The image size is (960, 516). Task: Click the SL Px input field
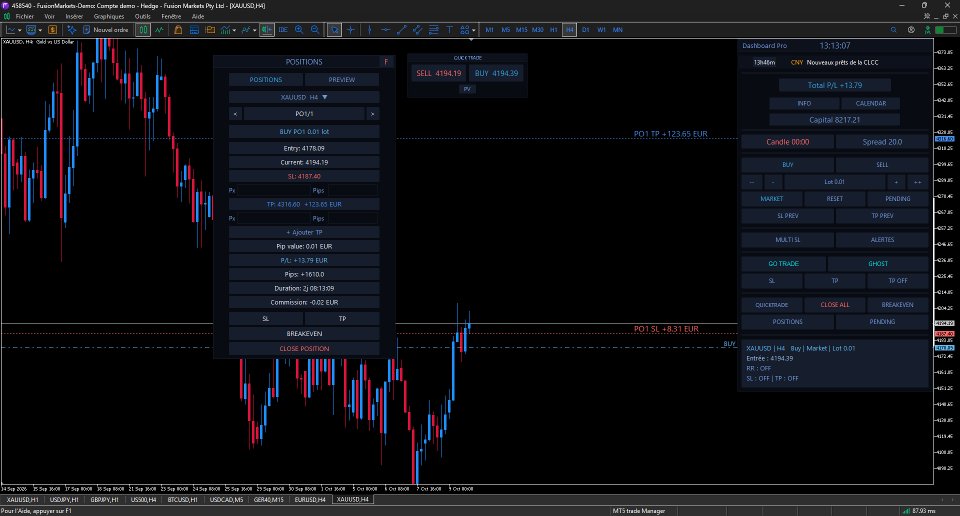(x=272, y=190)
